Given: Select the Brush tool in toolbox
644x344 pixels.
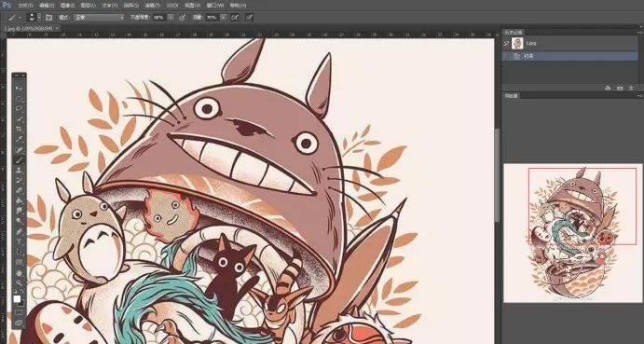Looking at the screenshot, I should 19,159.
